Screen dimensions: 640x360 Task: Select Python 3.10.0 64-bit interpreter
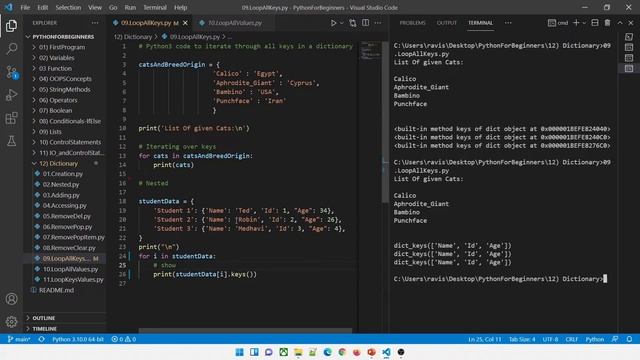click(x=78, y=339)
